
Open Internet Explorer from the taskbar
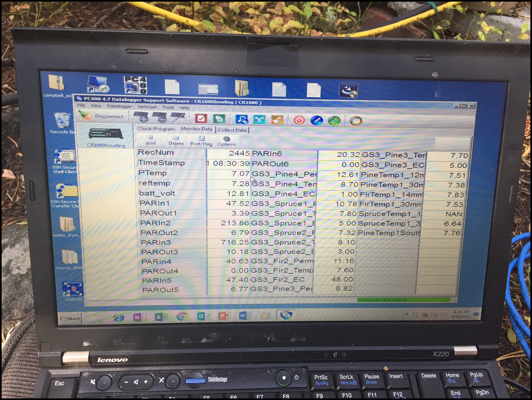click(118, 317)
